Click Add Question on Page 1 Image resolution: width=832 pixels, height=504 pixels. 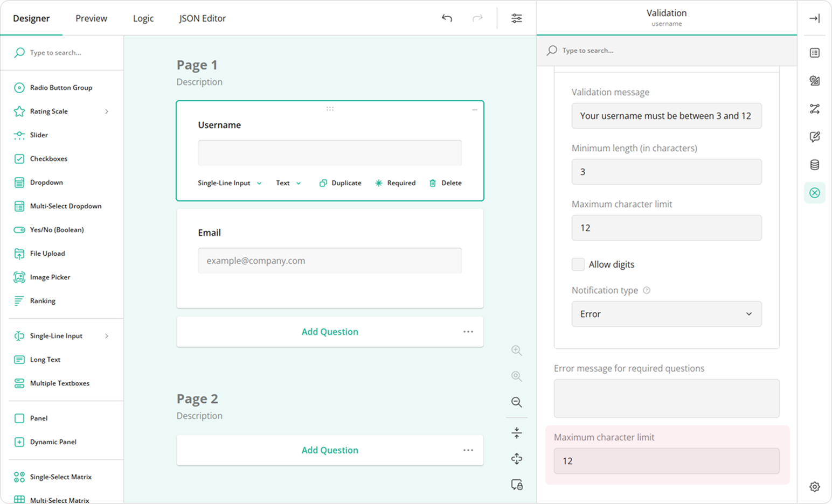pos(330,332)
